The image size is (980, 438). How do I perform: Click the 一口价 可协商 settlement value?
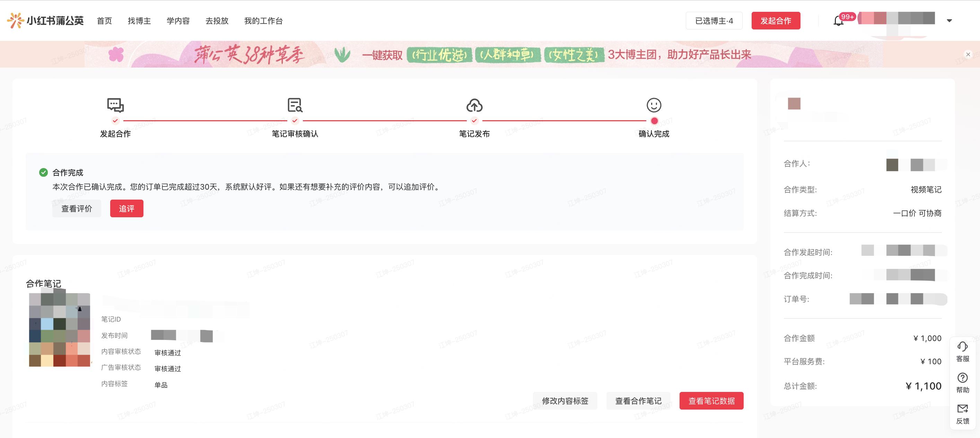pyautogui.click(x=917, y=213)
